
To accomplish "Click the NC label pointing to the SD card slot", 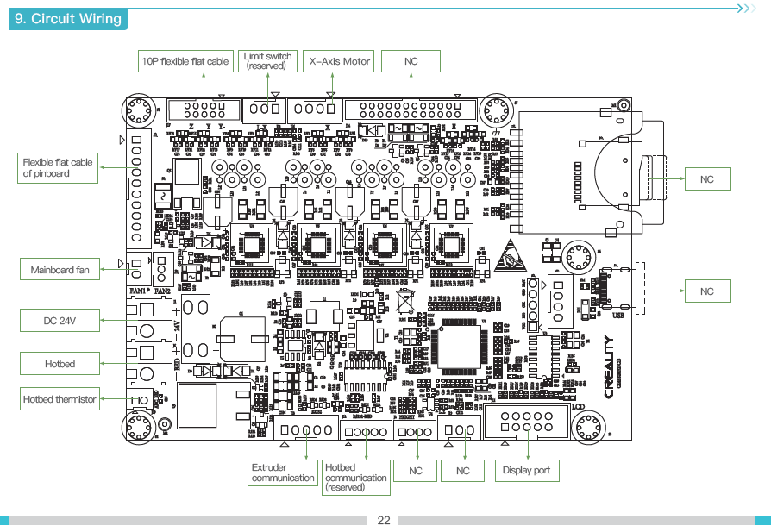I will click(x=707, y=179).
